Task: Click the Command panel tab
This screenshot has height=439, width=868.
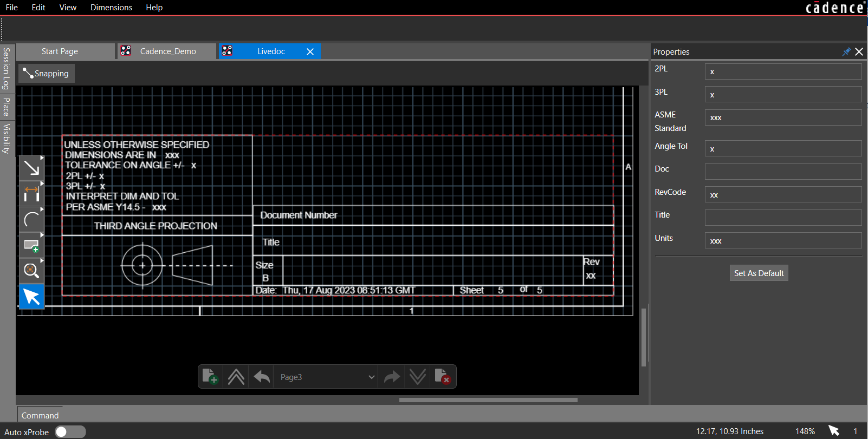Action: point(40,415)
